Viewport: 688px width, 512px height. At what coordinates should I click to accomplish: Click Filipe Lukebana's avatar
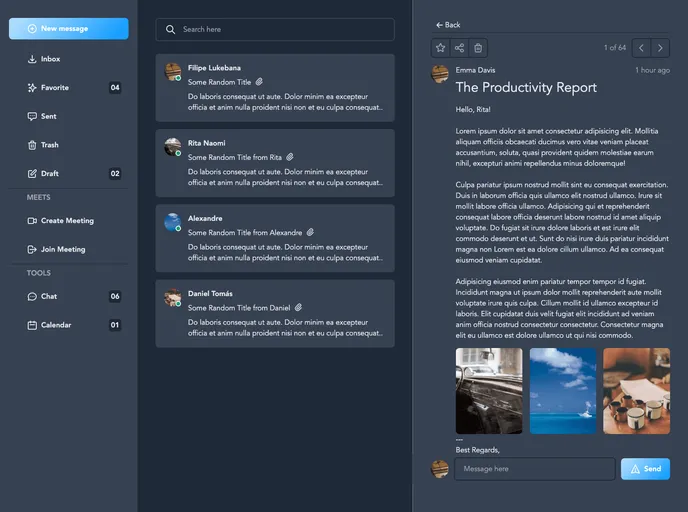tap(173, 72)
